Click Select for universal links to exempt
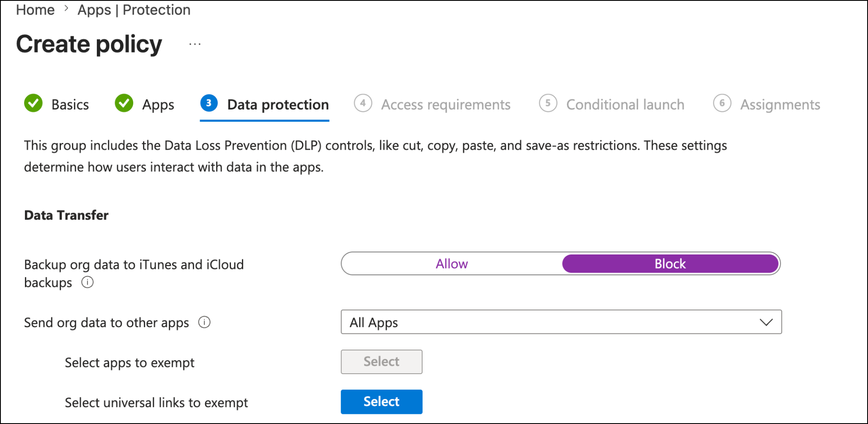This screenshot has width=868, height=424. (x=382, y=402)
